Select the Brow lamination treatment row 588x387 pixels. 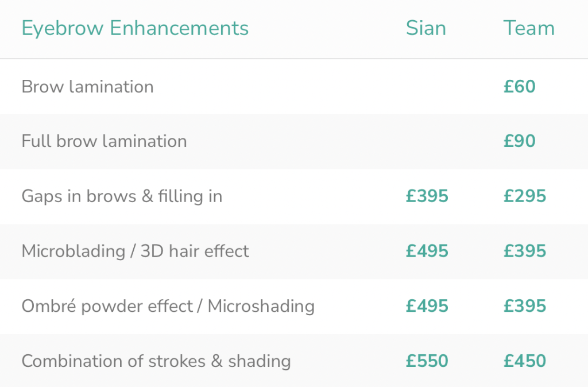click(87, 87)
